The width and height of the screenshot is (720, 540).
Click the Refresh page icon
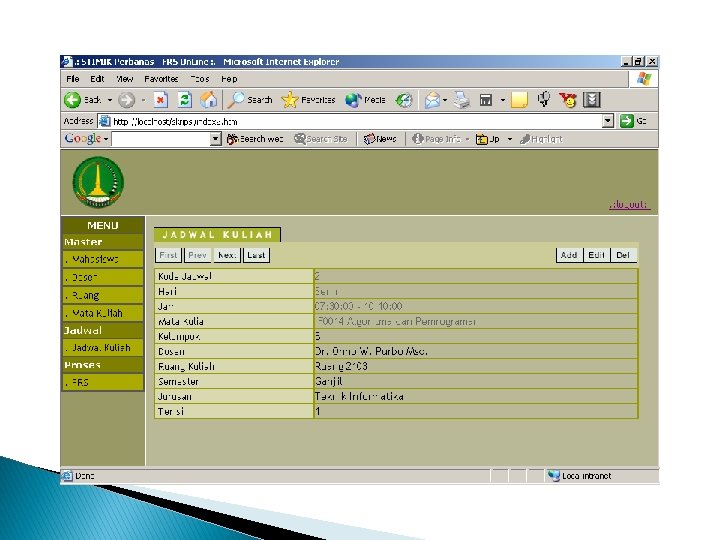(185, 100)
